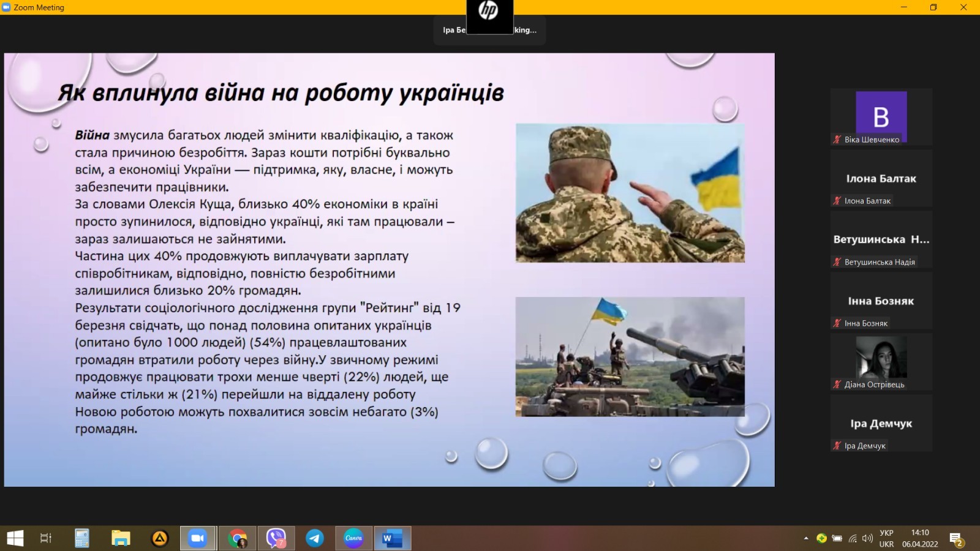Image resolution: width=980 pixels, height=551 pixels.
Task: Open the notification center with 2 alerts
Action: pos(956,539)
